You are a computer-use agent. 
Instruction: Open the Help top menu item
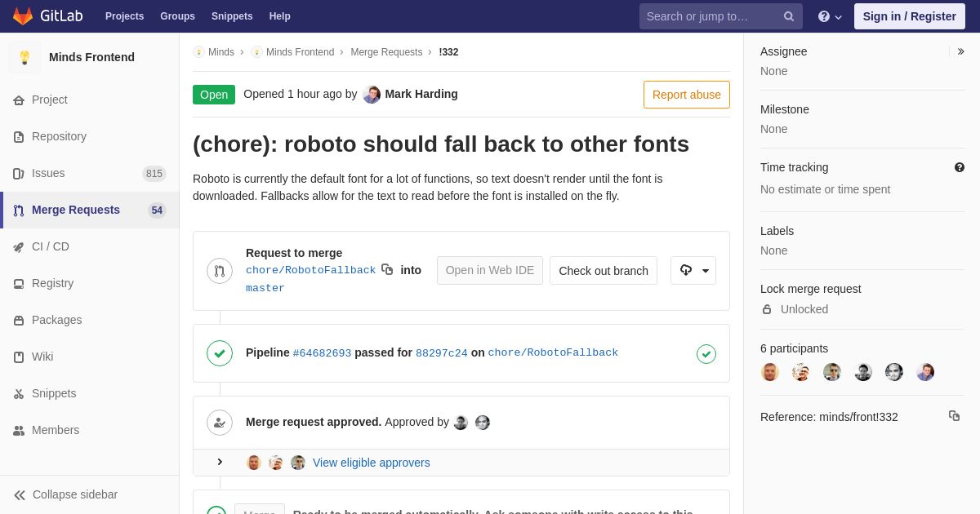point(280,16)
